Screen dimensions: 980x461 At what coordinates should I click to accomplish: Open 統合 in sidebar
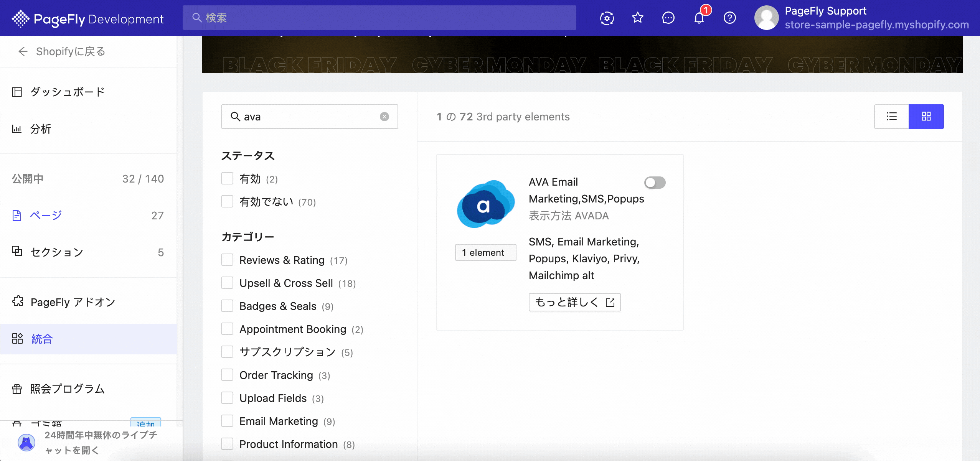88,339
